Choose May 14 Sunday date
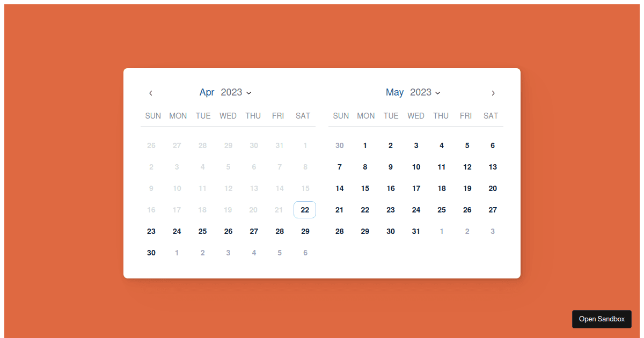The height and width of the screenshot is (338, 644). point(339,188)
